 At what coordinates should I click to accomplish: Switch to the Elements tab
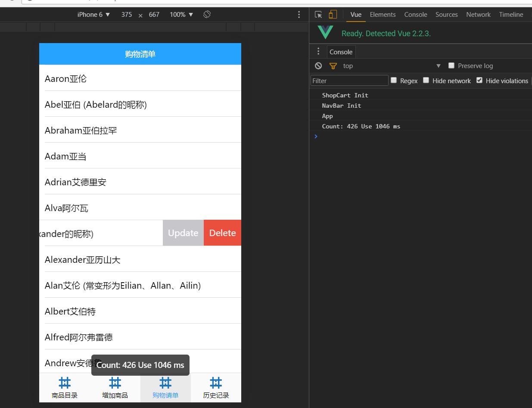coord(383,15)
